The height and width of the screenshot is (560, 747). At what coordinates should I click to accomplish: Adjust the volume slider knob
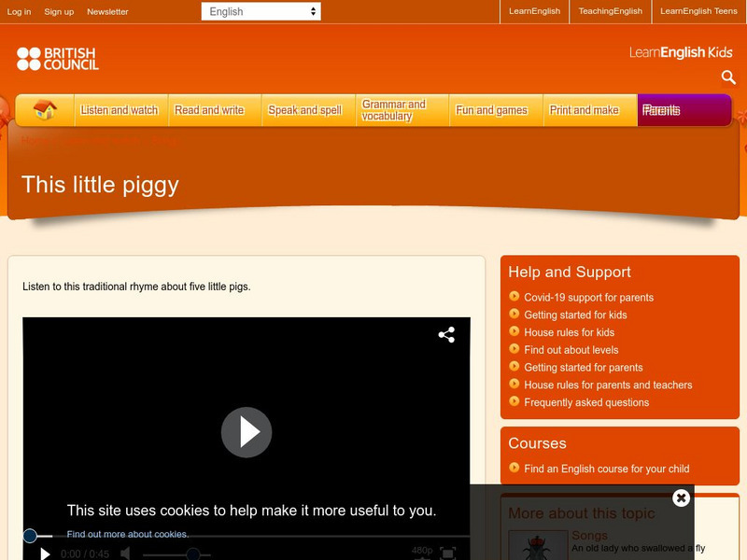point(193,553)
